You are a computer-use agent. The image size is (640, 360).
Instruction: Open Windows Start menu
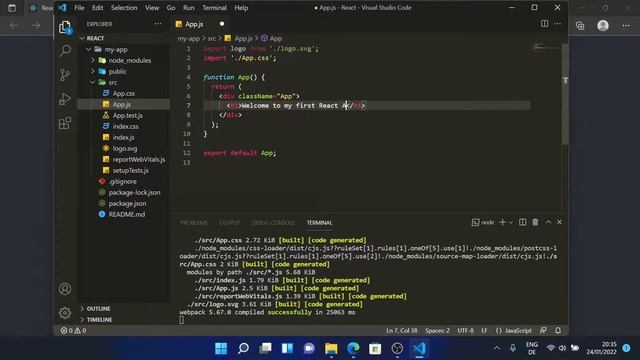point(221,348)
